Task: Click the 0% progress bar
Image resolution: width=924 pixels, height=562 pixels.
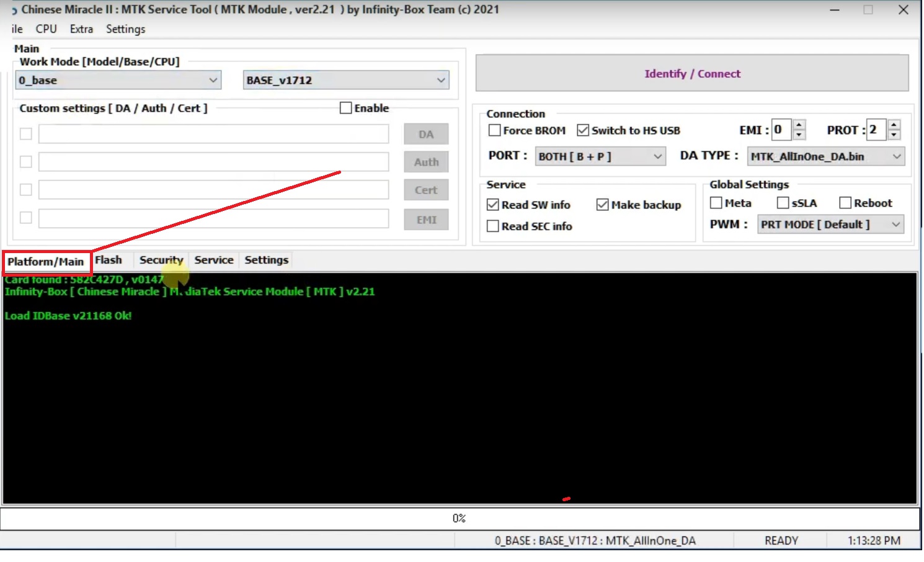Action: click(460, 519)
